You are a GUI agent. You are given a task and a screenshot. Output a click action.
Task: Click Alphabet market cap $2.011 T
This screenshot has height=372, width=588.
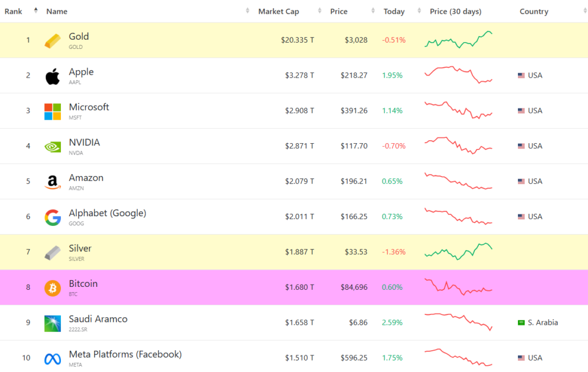(x=299, y=217)
